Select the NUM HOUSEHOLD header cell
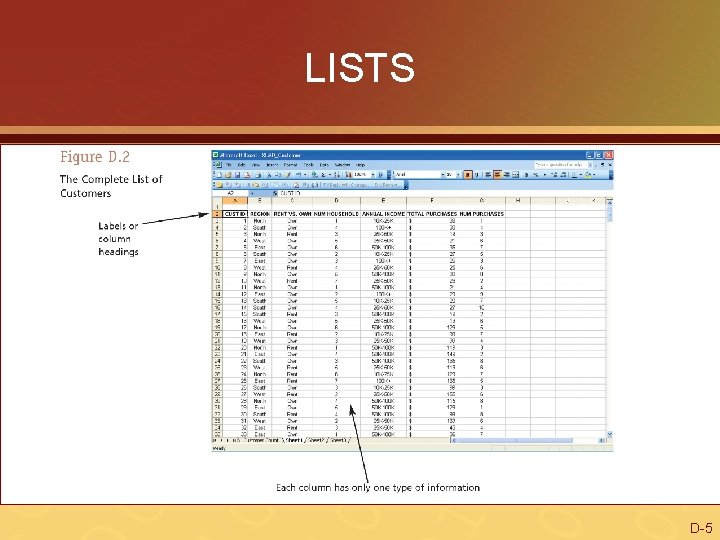 tap(336, 214)
